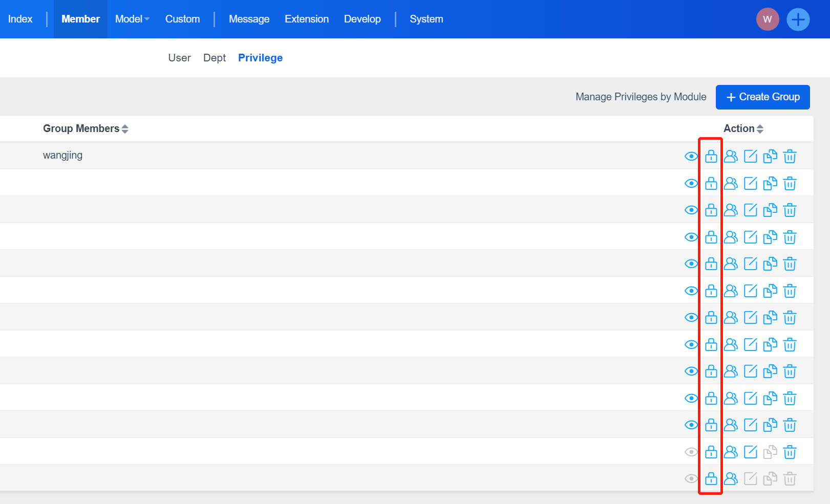
Task: Open the W user avatar menu
Action: (x=767, y=19)
